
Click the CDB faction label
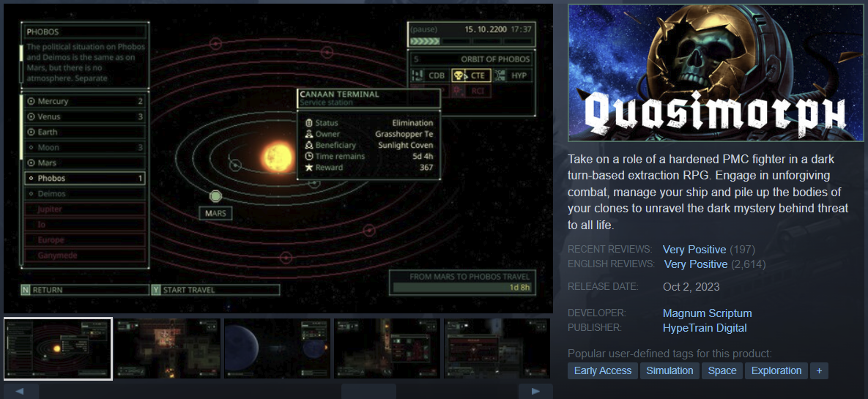coord(437,75)
